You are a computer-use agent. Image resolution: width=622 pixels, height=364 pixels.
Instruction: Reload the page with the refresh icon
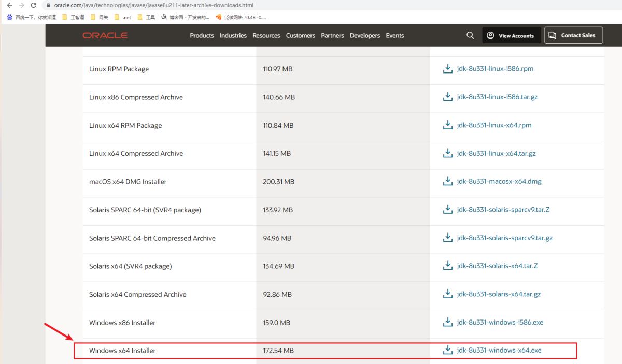pos(34,5)
